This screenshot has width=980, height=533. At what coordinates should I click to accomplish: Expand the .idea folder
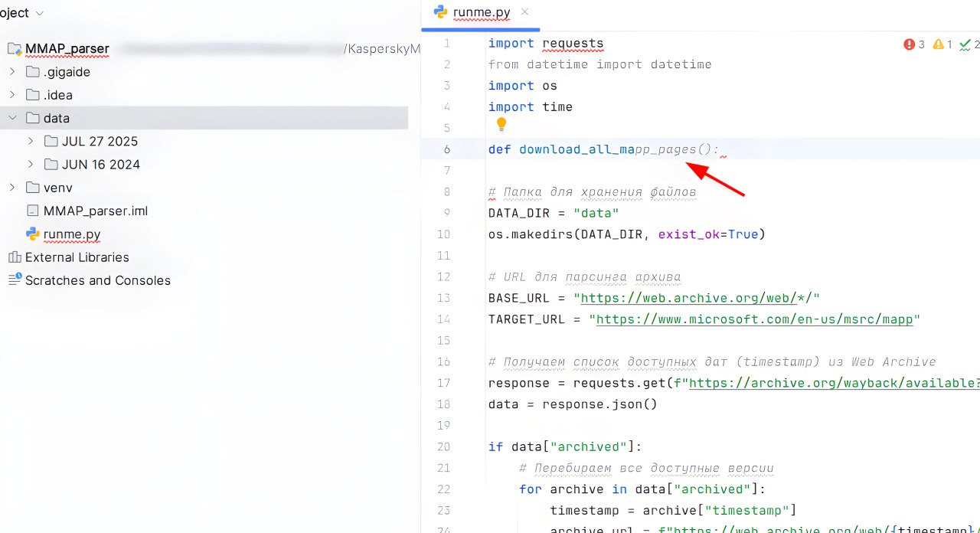pyautogui.click(x=12, y=95)
